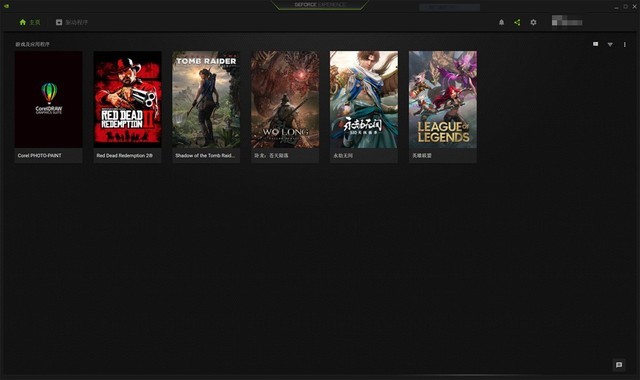Viewport: 640px width, 380px height.
Task: Select the Shadow of the Tomb Raider cover
Action: pyautogui.click(x=206, y=99)
